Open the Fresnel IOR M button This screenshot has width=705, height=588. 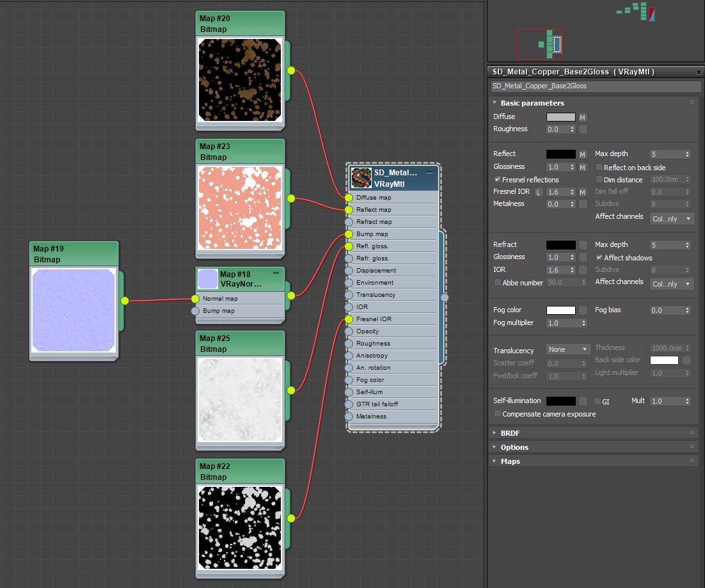click(583, 193)
